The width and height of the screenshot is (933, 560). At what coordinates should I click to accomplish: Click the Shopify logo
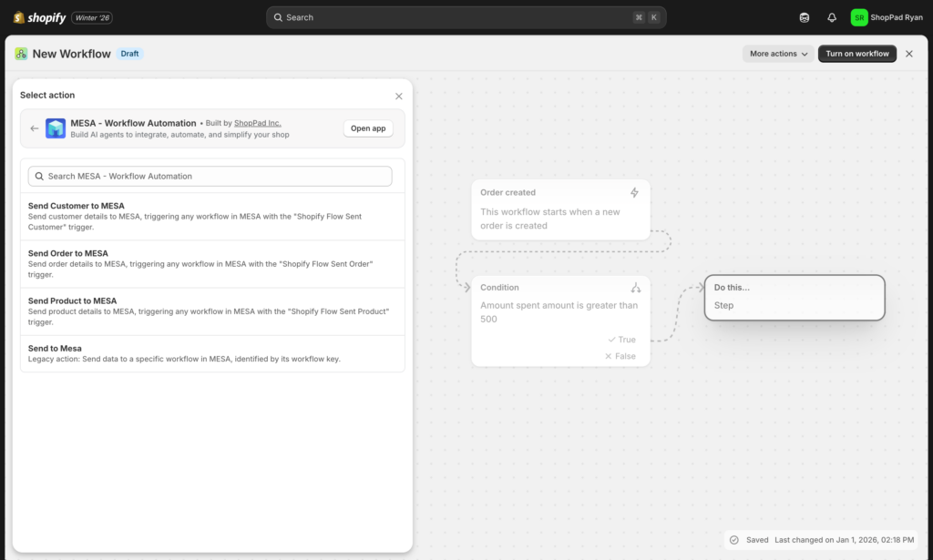39,18
